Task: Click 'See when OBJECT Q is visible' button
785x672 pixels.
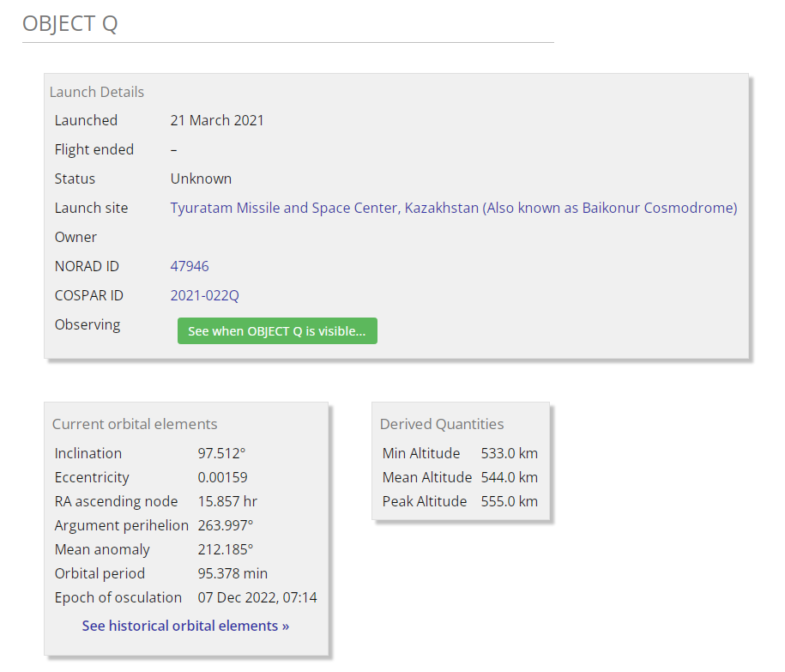Action: (x=277, y=331)
